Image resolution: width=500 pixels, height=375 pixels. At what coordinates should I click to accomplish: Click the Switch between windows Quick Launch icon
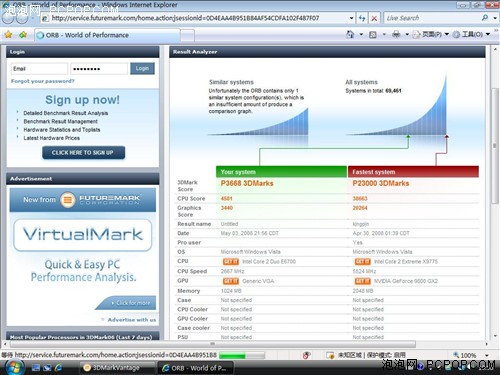coord(47,367)
